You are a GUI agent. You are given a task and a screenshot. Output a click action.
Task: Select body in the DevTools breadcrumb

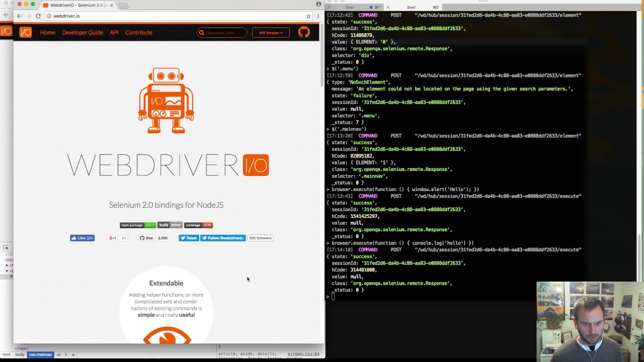[20, 354]
